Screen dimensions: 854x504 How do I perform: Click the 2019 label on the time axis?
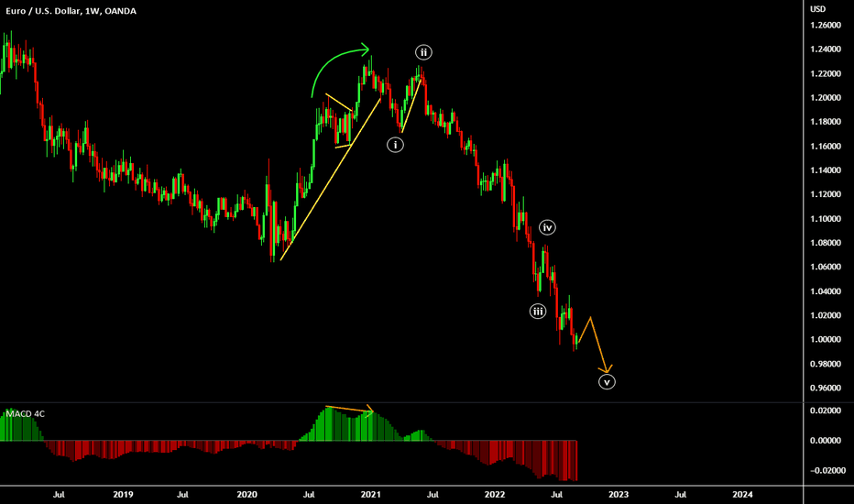(123, 494)
